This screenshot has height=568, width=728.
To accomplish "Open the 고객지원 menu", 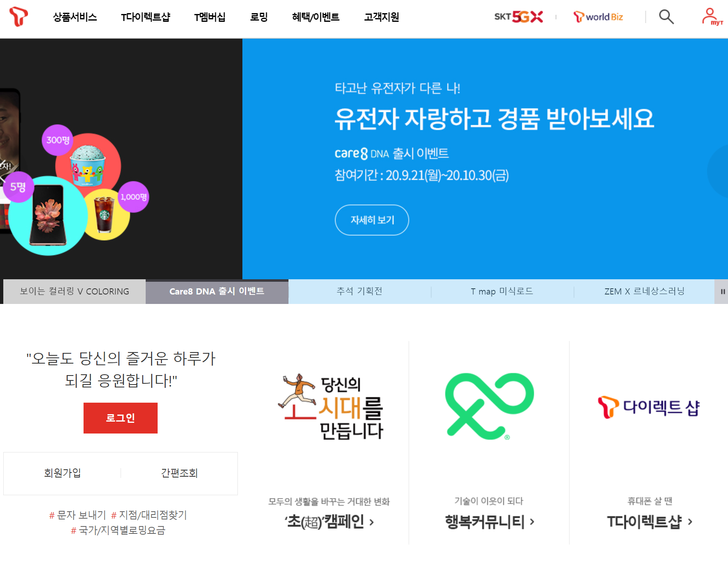I will [x=381, y=17].
